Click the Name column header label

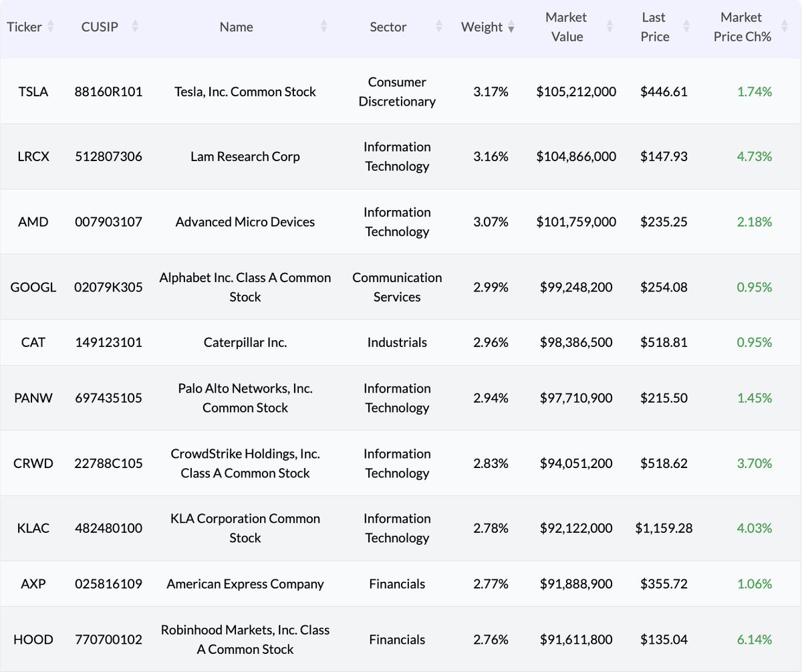pos(237,27)
